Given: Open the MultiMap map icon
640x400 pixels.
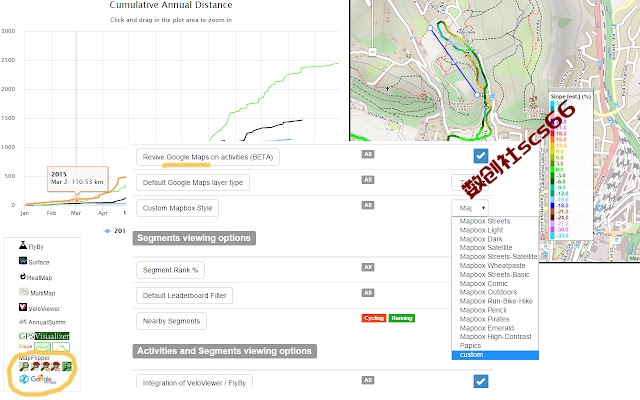Looking at the screenshot, I should [24, 292].
